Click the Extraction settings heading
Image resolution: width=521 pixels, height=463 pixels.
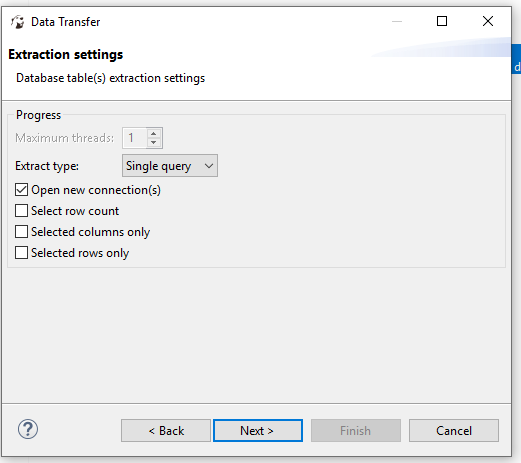66,54
